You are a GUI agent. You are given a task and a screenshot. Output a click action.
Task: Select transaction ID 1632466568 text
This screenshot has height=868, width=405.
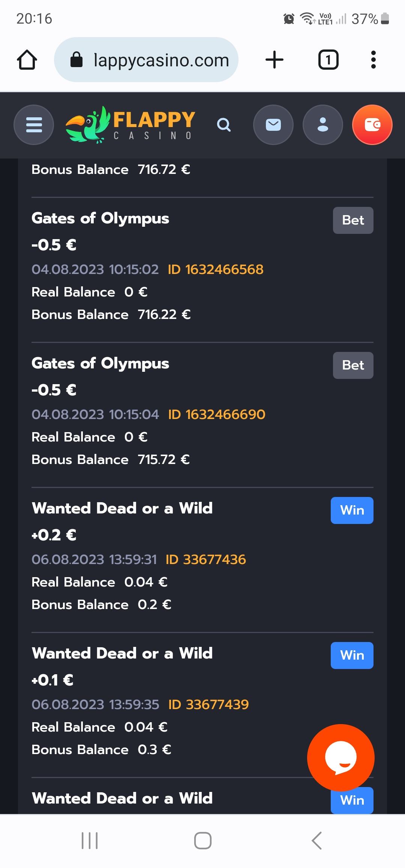point(216,269)
